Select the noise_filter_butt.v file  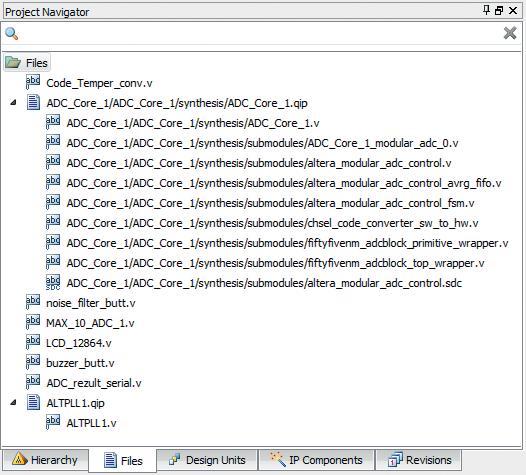91,303
